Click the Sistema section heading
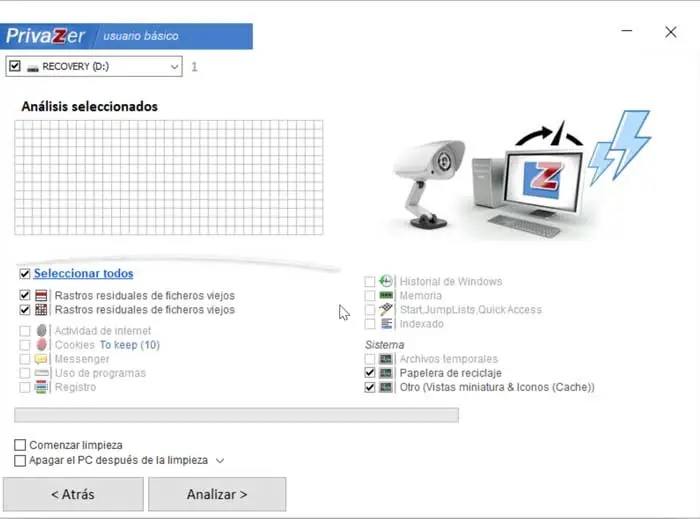700x519 pixels. pos(384,345)
